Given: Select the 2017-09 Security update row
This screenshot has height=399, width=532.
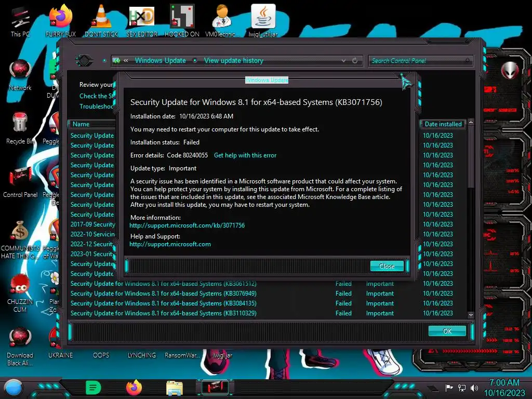Looking at the screenshot, I should (92, 224).
